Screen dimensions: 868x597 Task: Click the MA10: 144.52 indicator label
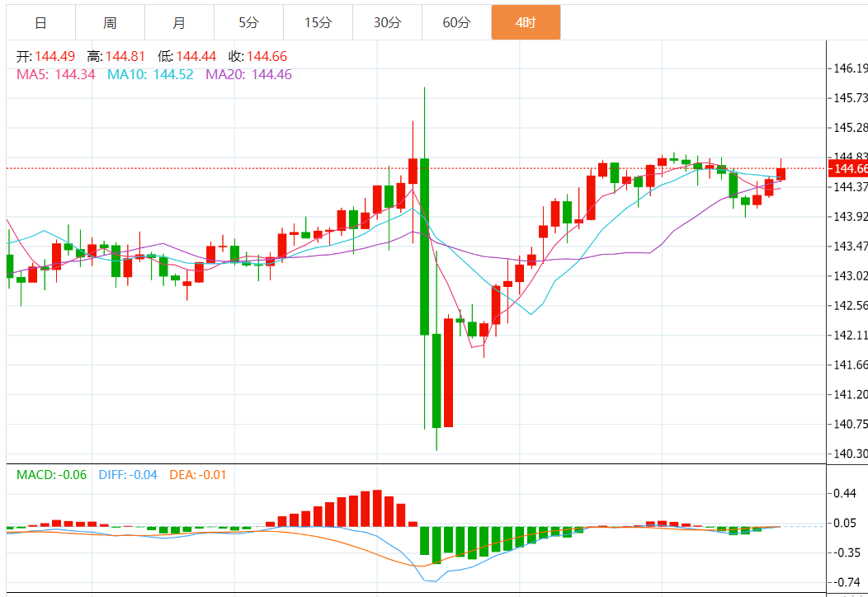150,75
